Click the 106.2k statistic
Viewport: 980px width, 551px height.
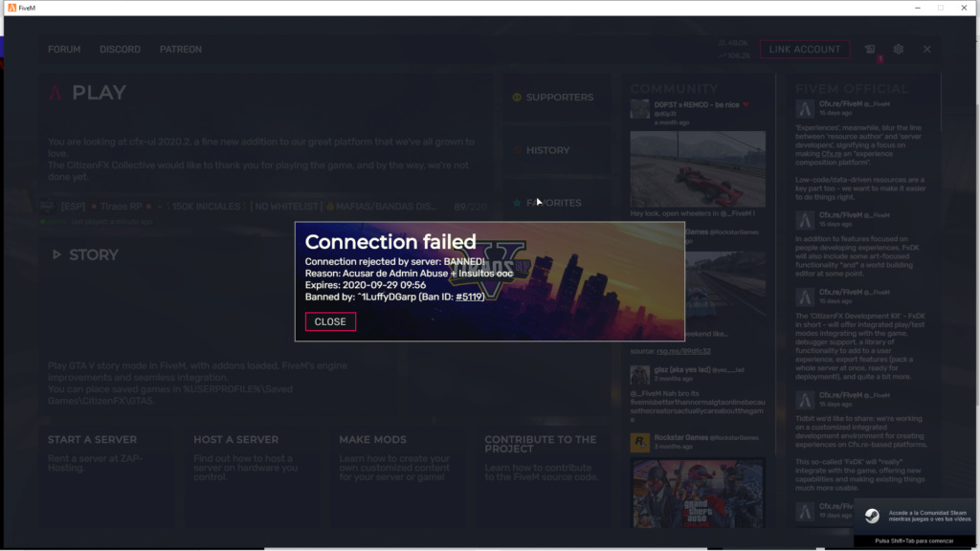[734, 55]
